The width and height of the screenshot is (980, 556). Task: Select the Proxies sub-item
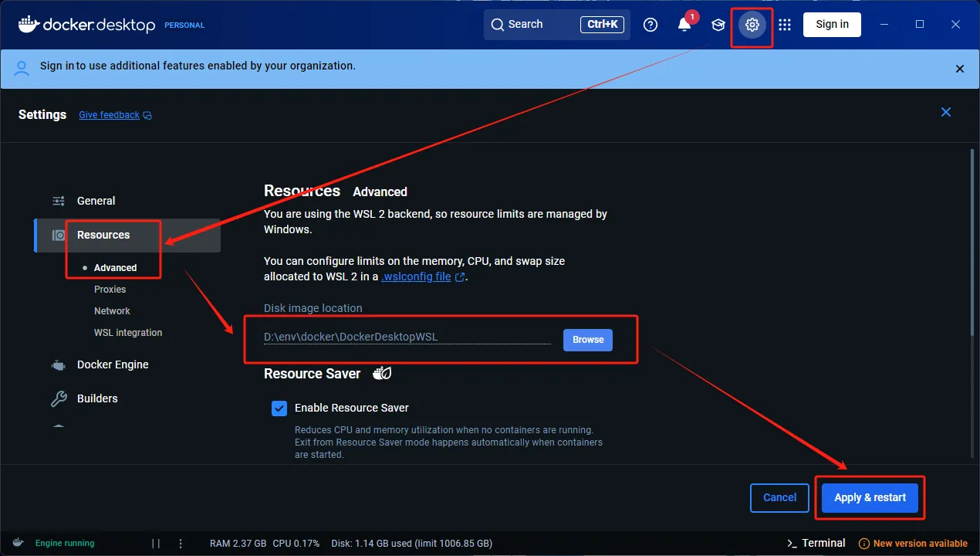(110, 290)
